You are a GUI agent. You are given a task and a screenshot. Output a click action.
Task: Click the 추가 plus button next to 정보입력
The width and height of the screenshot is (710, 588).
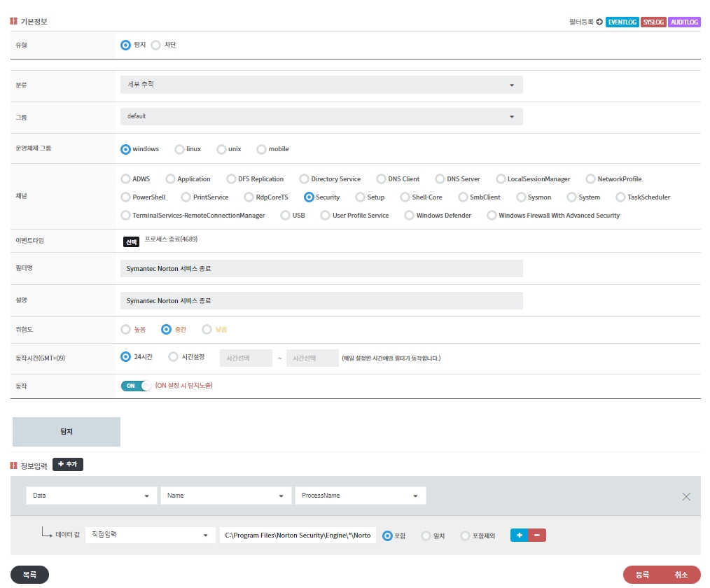(68, 465)
